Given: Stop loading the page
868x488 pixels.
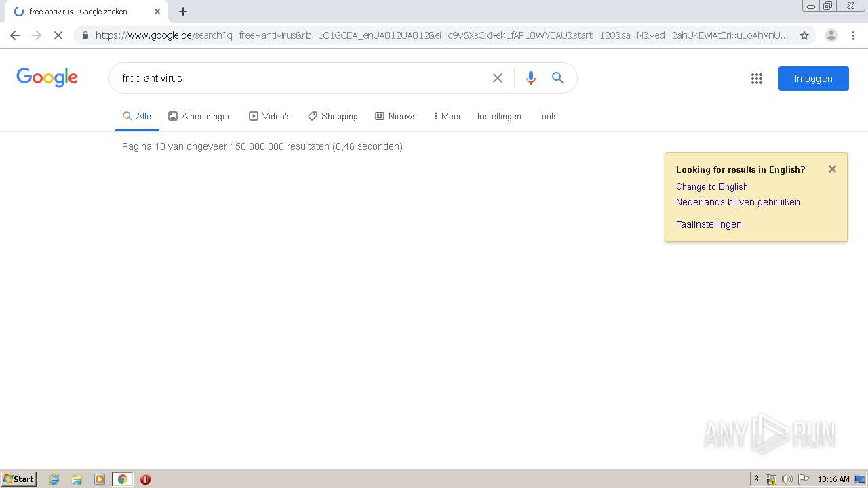Looking at the screenshot, I should click(58, 35).
